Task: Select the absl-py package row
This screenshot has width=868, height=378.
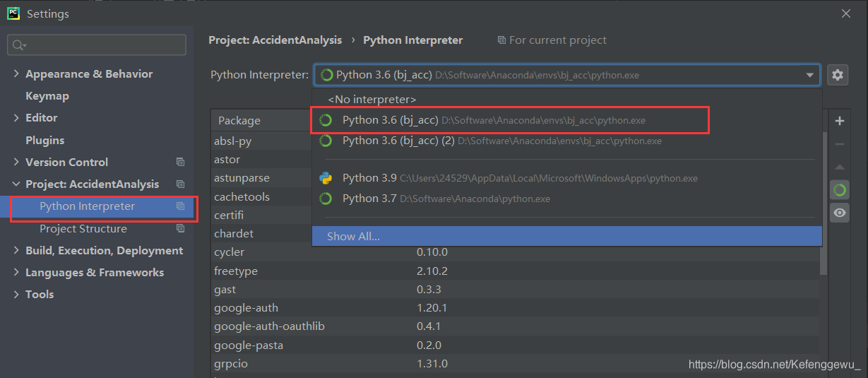Action: (x=261, y=141)
